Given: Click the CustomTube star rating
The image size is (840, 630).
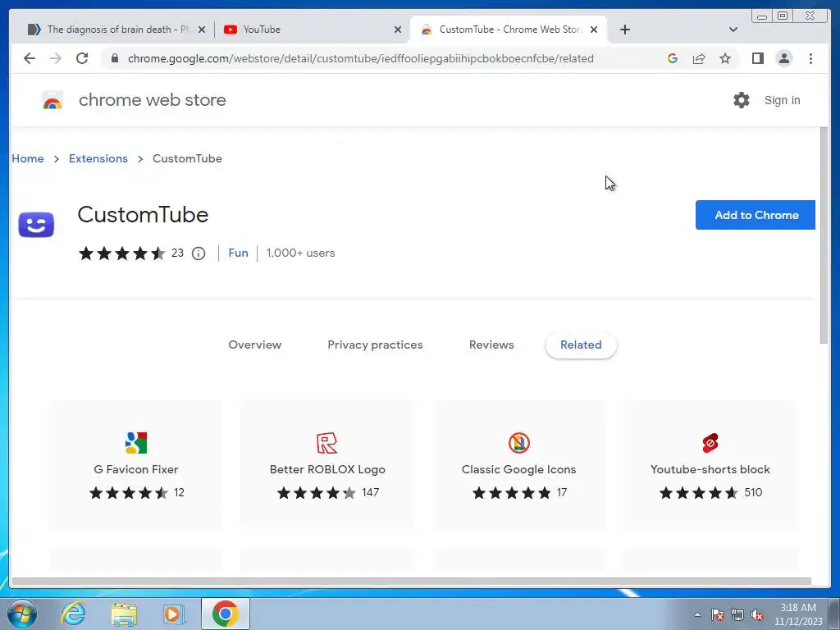Looking at the screenshot, I should [121, 253].
